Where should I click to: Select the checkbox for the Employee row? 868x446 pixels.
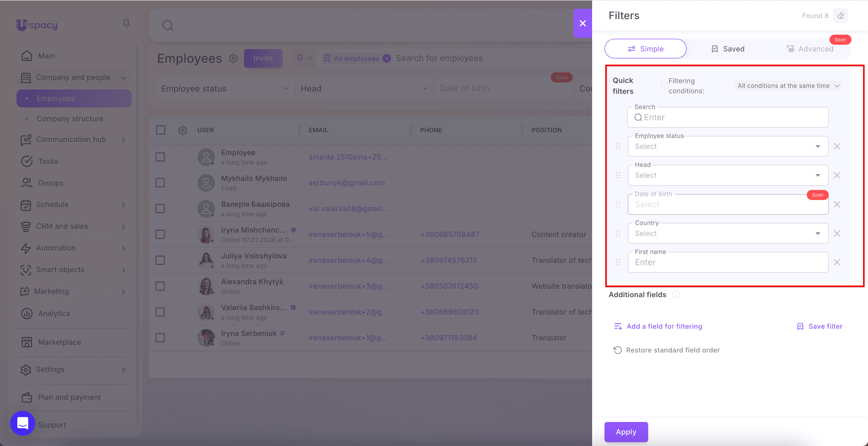click(x=160, y=157)
